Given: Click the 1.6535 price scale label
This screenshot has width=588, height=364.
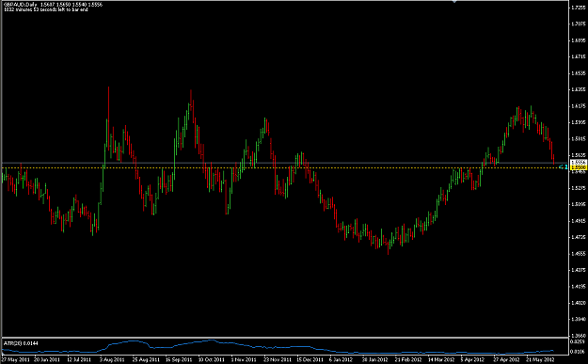Looking at the screenshot, I should pos(578,73).
